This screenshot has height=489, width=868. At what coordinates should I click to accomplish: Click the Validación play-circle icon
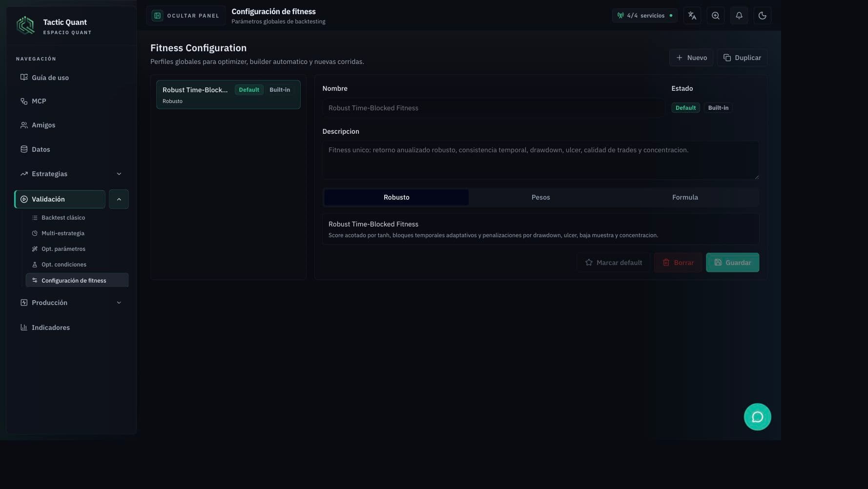coord(24,199)
